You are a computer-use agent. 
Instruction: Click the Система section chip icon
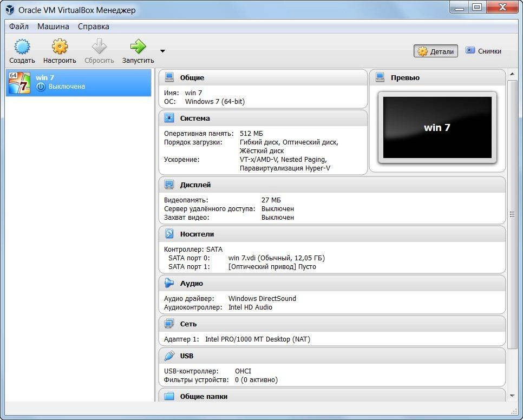point(169,118)
